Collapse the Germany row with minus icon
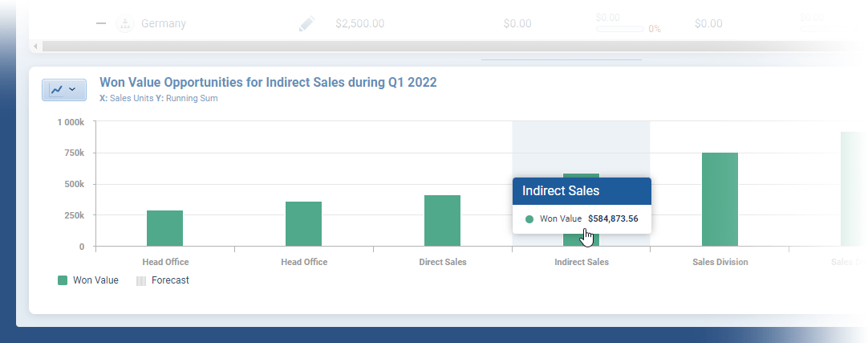The width and height of the screenshot is (868, 343). (x=101, y=24)
